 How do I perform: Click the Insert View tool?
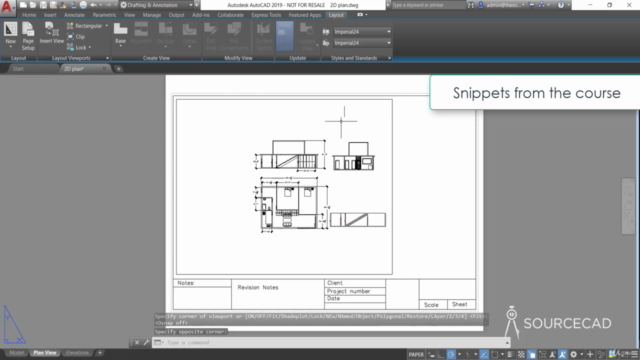[x=52, y=33]
